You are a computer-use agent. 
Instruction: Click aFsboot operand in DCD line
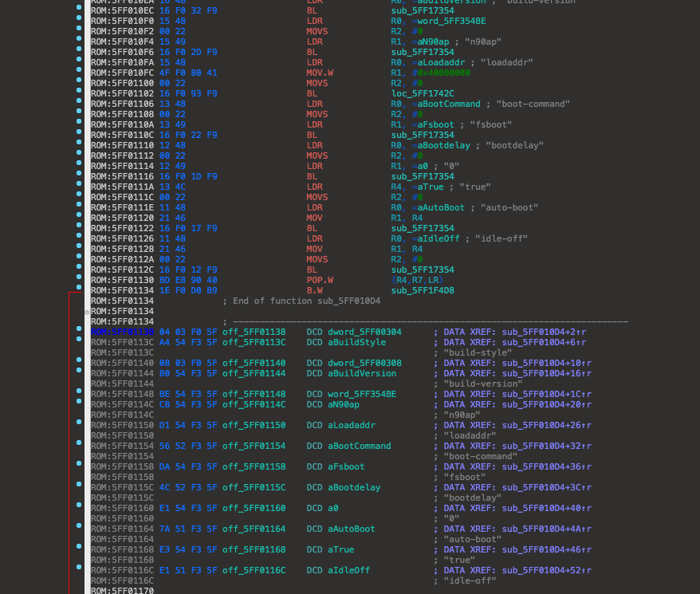tap(346, 466)
